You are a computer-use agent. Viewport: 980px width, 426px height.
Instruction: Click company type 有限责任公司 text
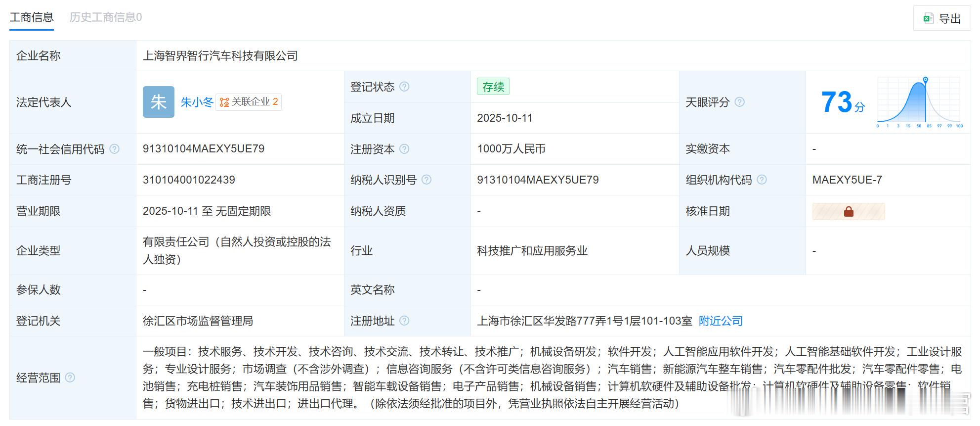click(237, 250)
